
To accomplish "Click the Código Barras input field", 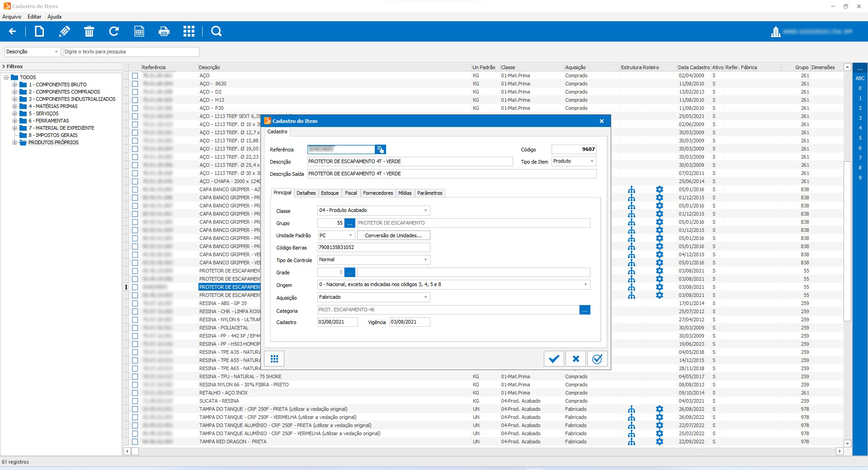I will (373, 248).
